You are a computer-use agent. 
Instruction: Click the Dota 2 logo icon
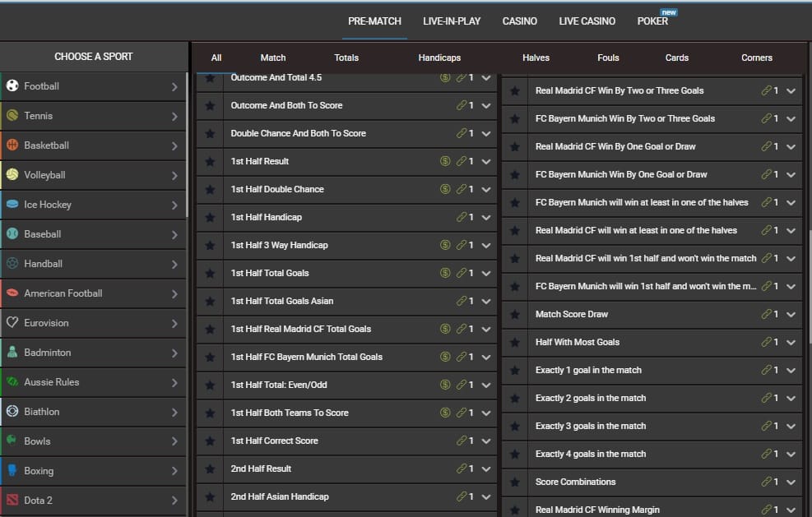(12, 501)
